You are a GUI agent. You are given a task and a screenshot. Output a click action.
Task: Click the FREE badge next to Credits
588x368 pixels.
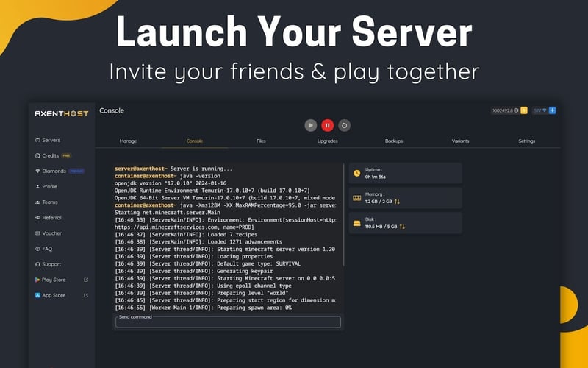point(66,155)
